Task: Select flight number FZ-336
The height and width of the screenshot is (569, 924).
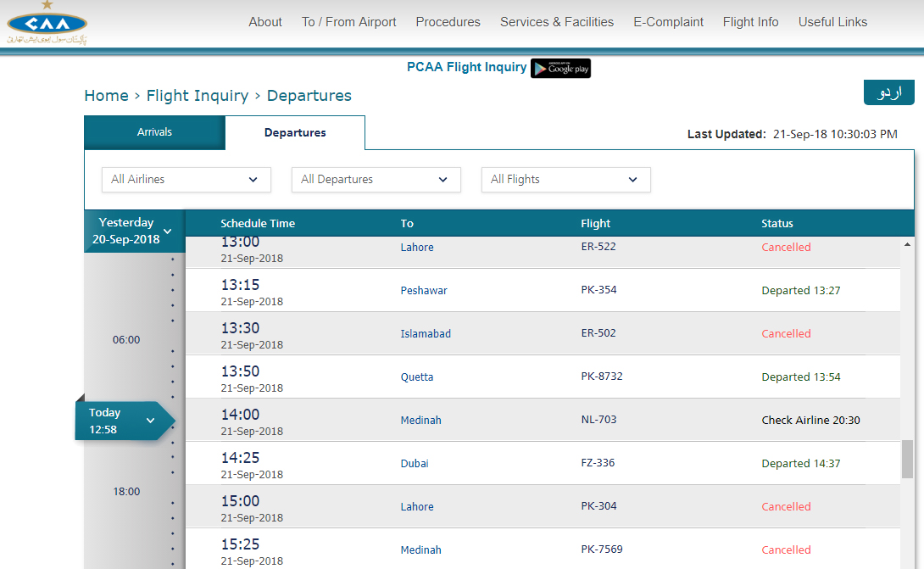Action: click(598, 463)
